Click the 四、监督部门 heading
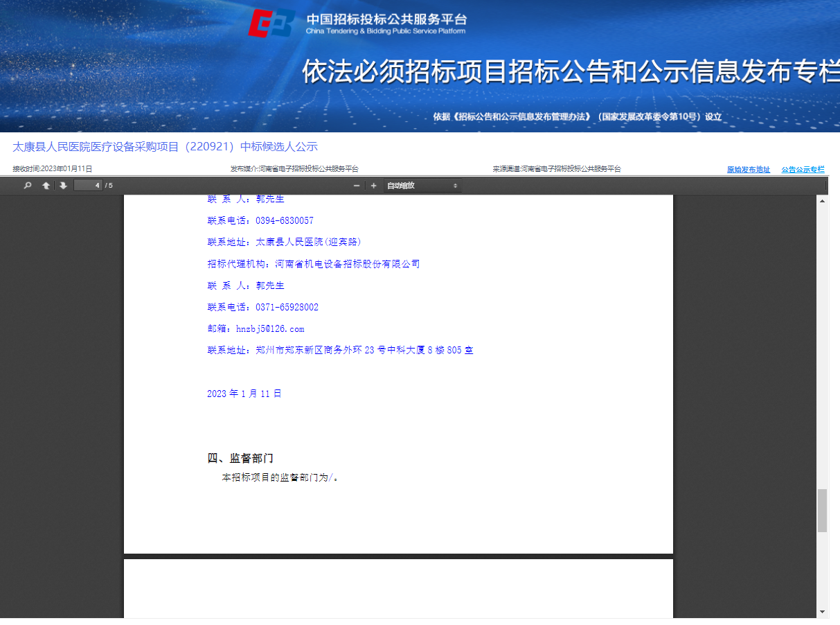The width and height of the screenshot is (840, 625). click(x=241, y=458)
